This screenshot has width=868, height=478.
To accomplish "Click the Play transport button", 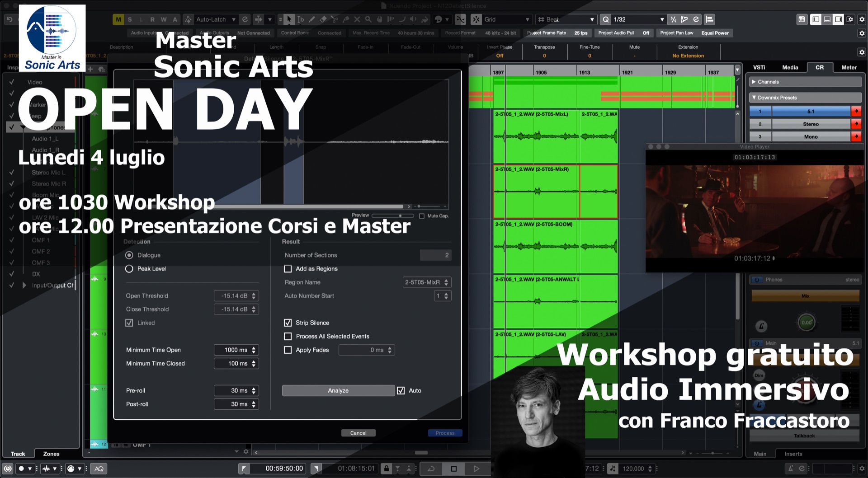I will 476,469.
